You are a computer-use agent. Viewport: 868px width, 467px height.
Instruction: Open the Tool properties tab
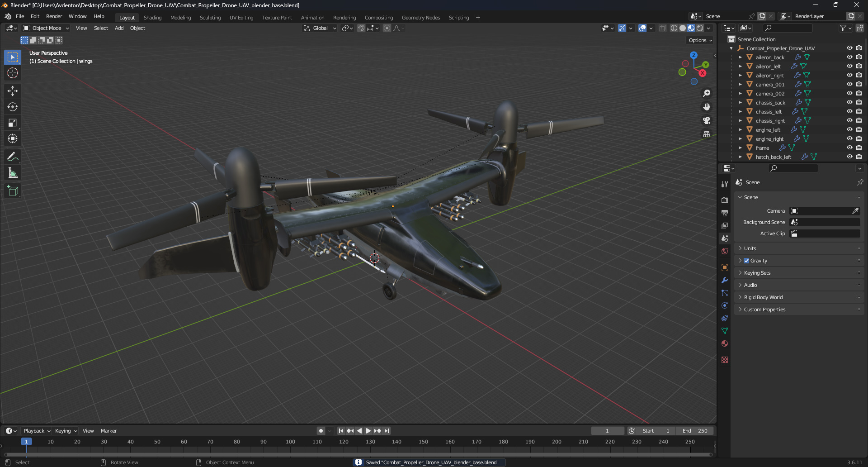[x=725, y=184]
